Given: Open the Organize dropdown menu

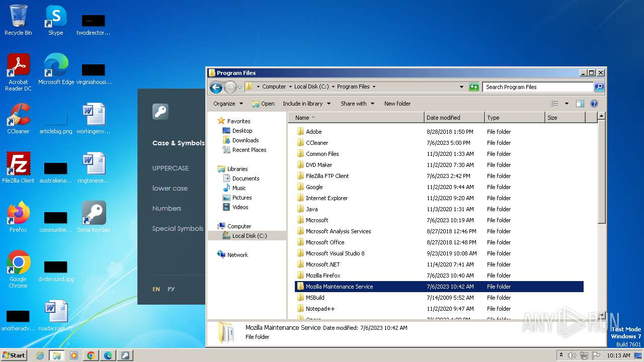Looking at the screenshot, I should coord(228,104).
